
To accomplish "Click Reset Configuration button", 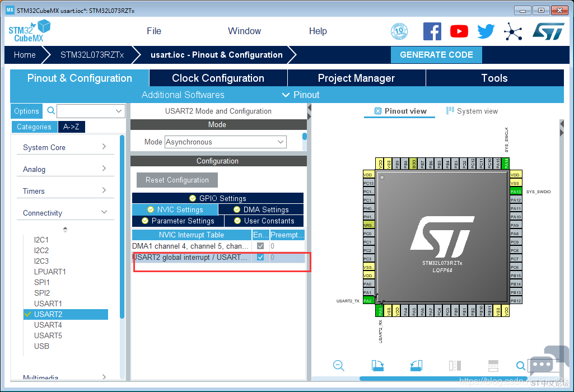I will coord(177,180).
